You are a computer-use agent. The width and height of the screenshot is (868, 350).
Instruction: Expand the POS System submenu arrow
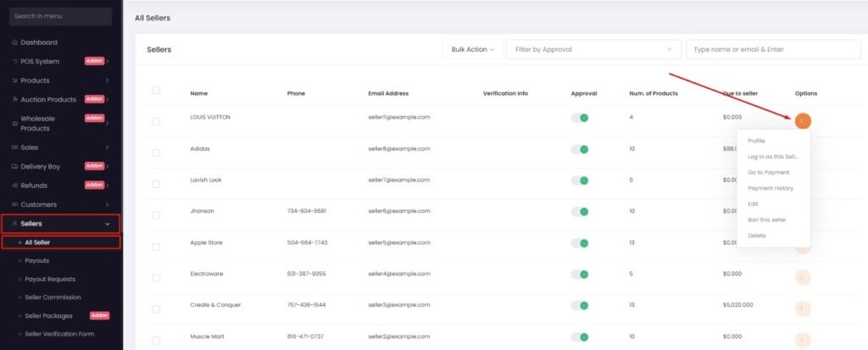pos(108,62)
